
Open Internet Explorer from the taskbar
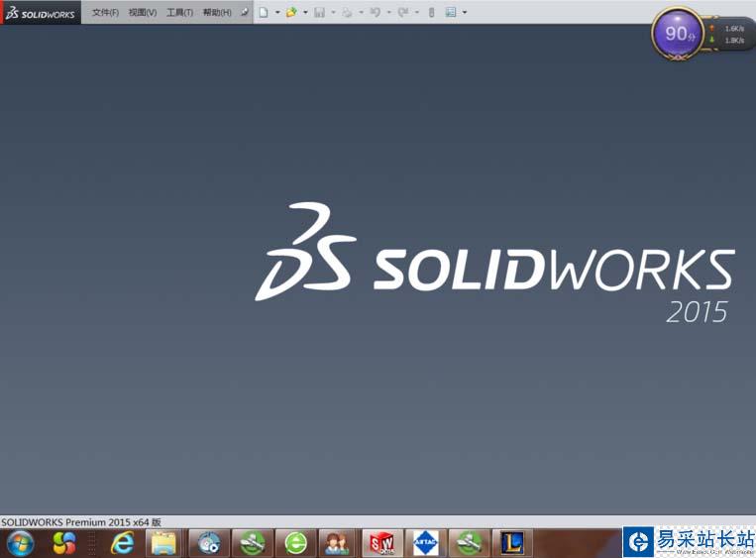coord(123,543)
